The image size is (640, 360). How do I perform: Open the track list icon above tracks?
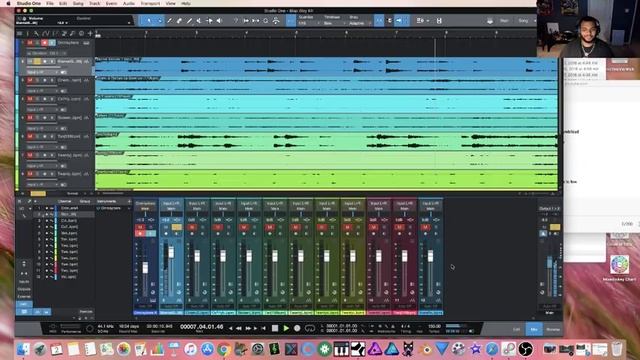[x=19, y=33]
